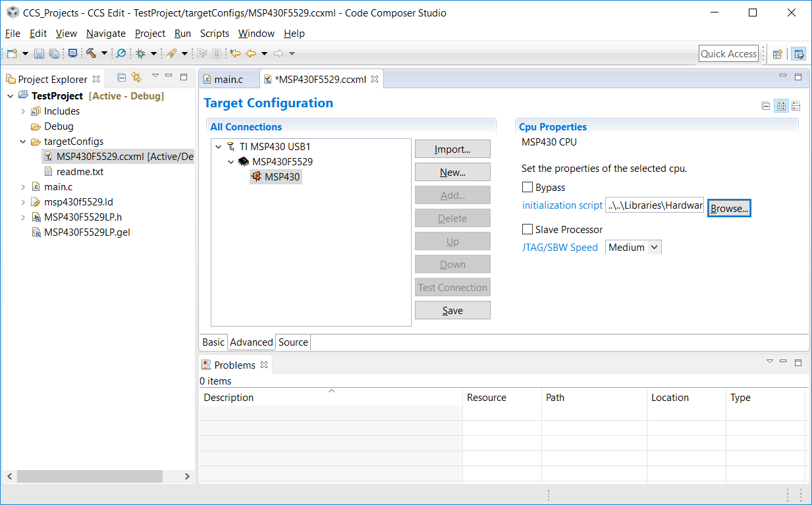
Task: Expand main.c in Project Explorer
Action: coord(23,187)
